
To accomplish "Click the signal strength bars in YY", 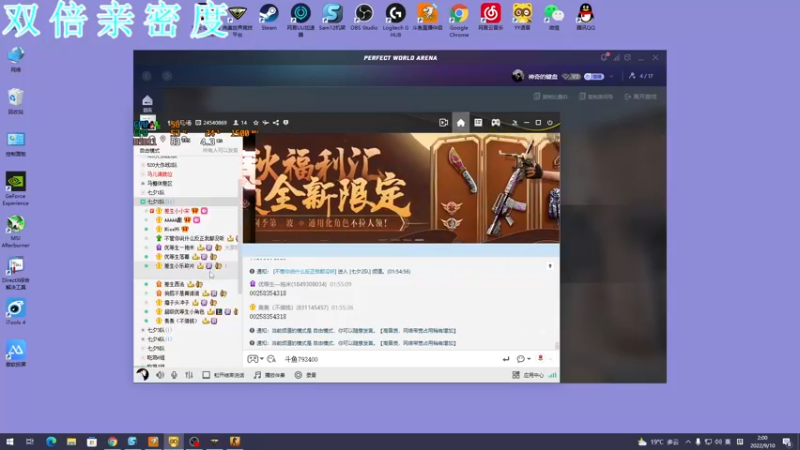I will click(x=553, y=375).
